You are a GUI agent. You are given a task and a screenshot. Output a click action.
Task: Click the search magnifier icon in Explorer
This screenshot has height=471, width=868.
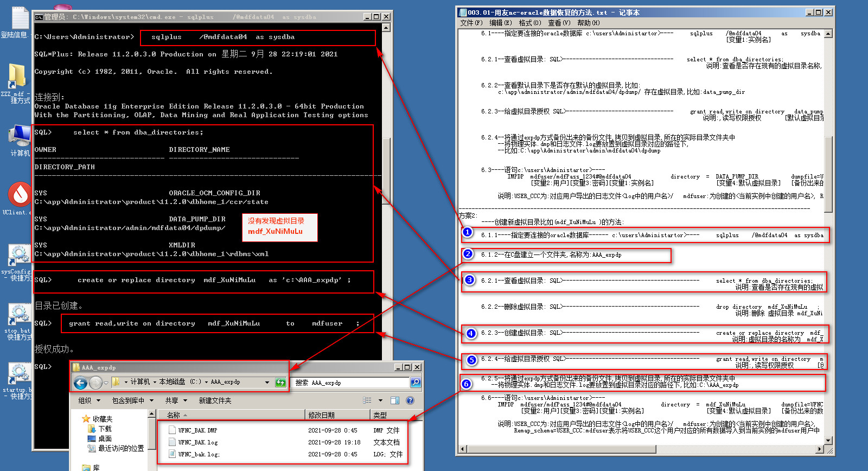(416, 383)
